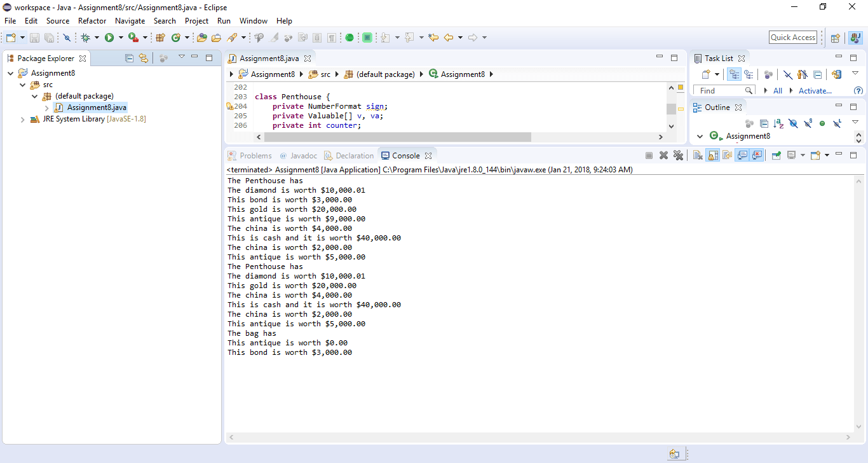Click the Java perspective icon
The height and width of the screenshot is (463, 868).
[855, 38]
